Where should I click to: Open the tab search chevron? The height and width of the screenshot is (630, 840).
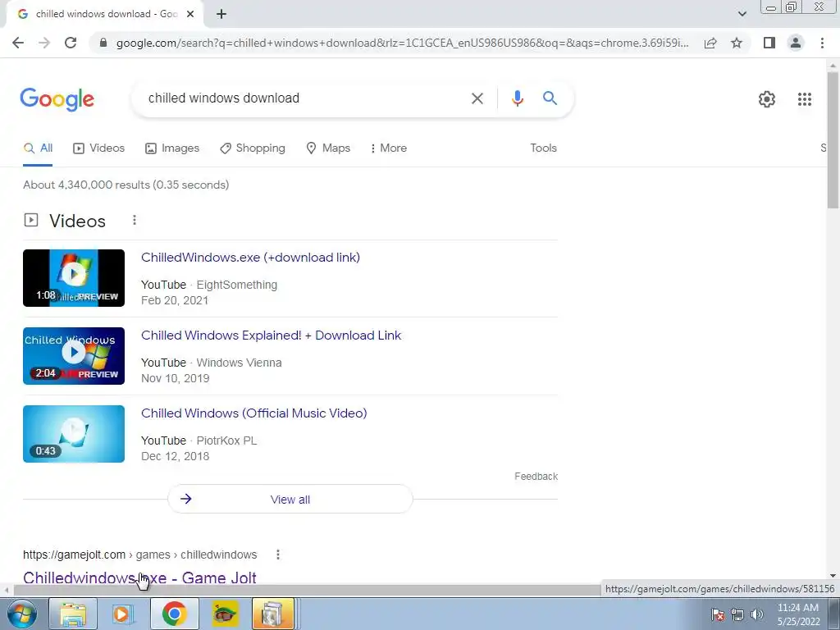tap(742, 14)
